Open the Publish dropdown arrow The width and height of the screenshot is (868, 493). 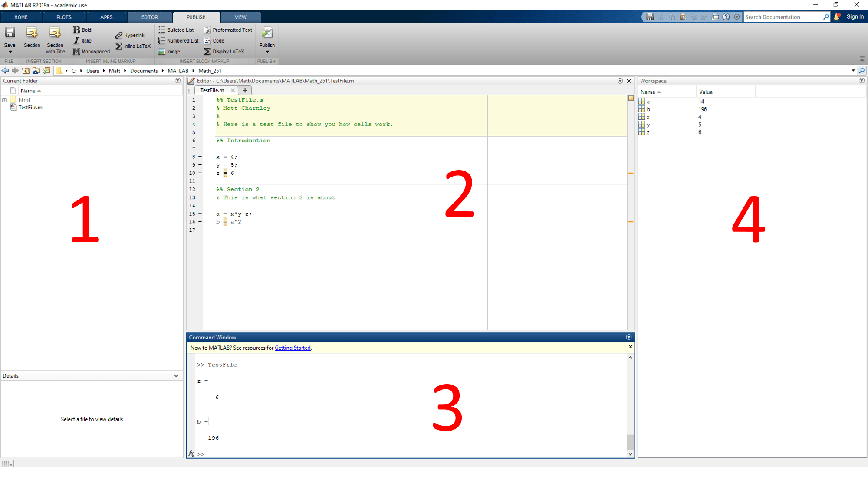pos(267,52)
